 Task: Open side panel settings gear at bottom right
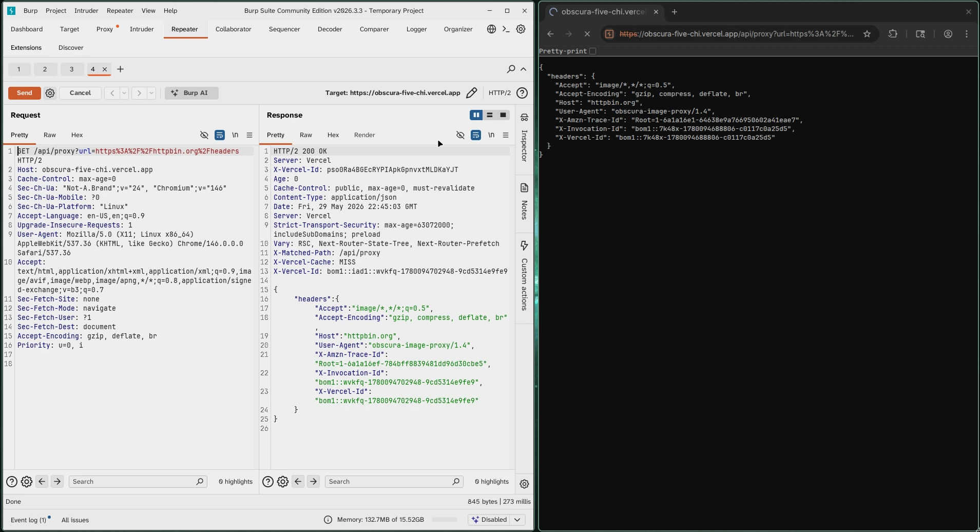(524, 484)
